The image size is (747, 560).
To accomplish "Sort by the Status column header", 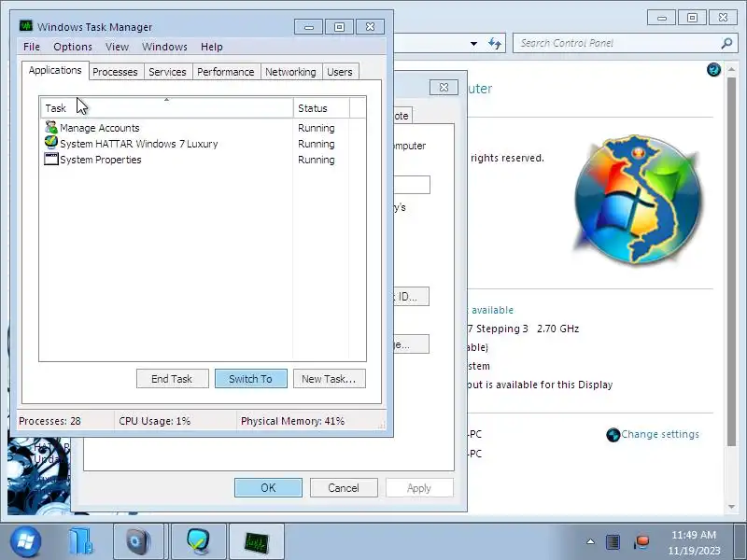I will coord(321,108).
